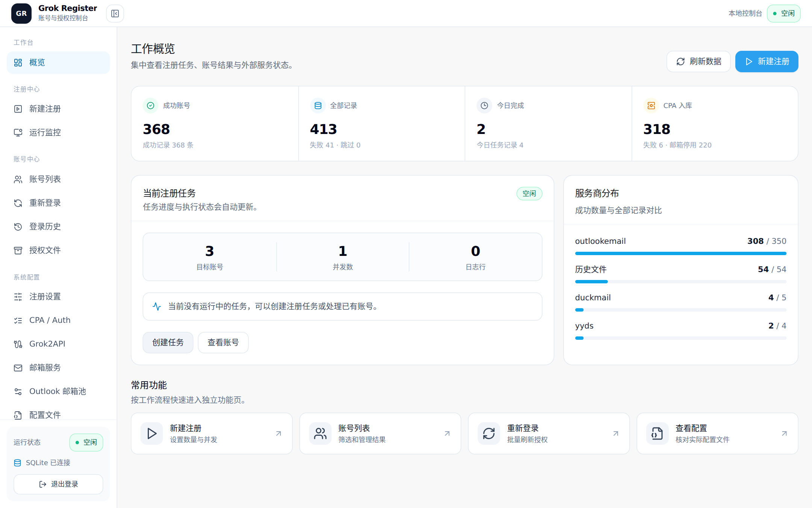This screenshot has height=508, width=812.
Task: Click the 今日完成 clock icon
Action: pos(484,106)
